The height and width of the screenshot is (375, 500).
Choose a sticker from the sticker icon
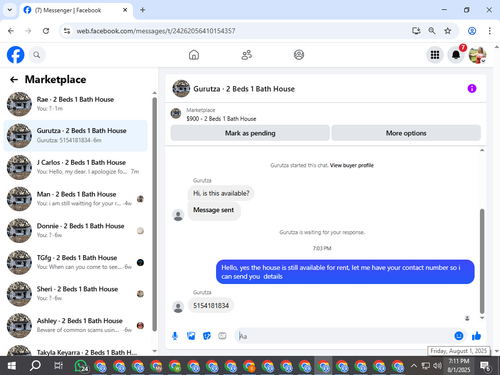pos(207,336)
